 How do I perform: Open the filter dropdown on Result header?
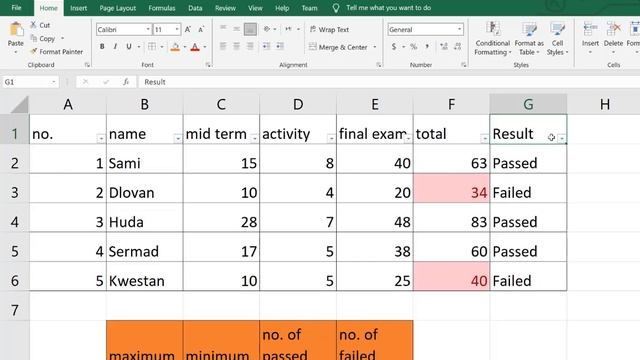tap(562, 138)
